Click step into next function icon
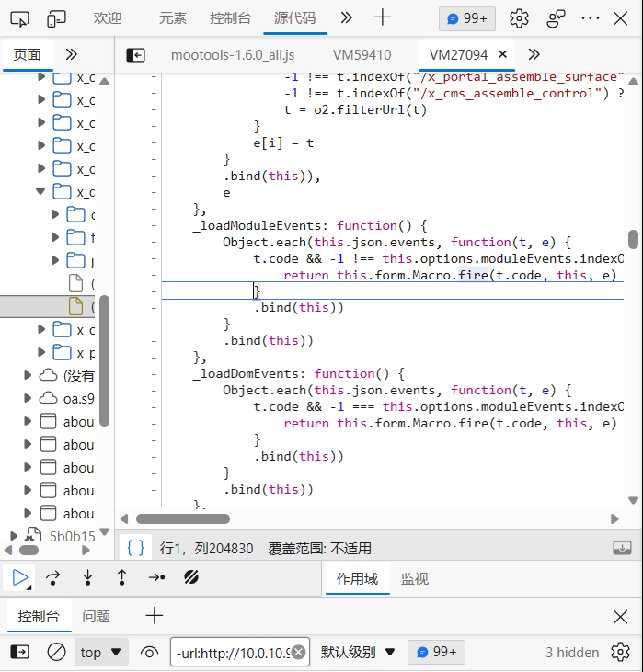This screenshot has width=643, height=672. pyautogui.click(x=87, y=577)
